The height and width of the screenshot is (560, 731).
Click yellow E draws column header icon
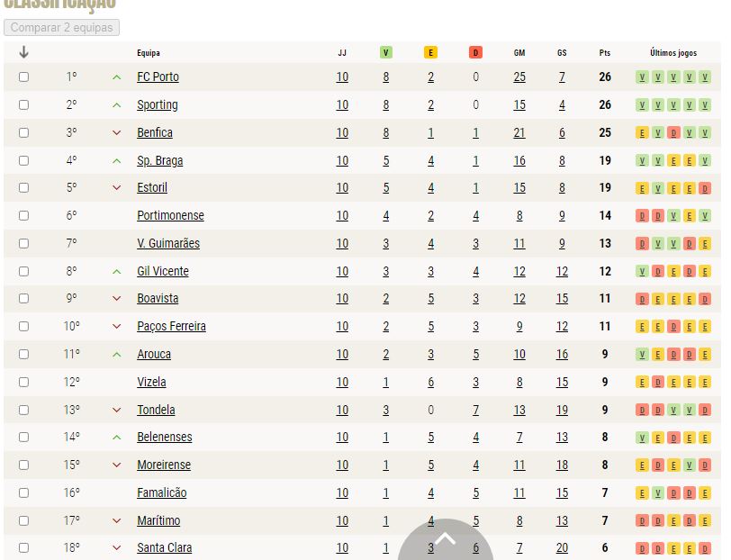pyautogui.click(x=430, y=53)
